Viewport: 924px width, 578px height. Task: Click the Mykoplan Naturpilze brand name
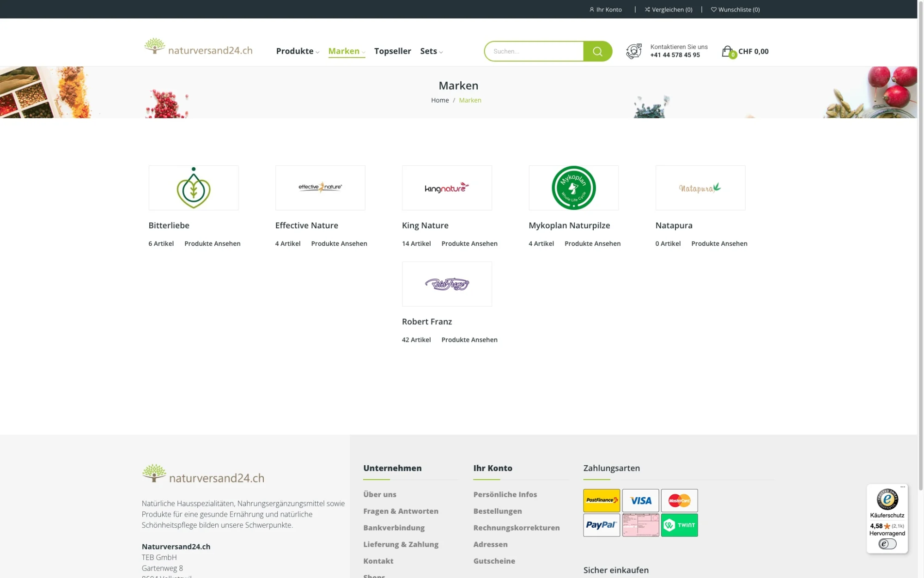click(x=569, y=225)
